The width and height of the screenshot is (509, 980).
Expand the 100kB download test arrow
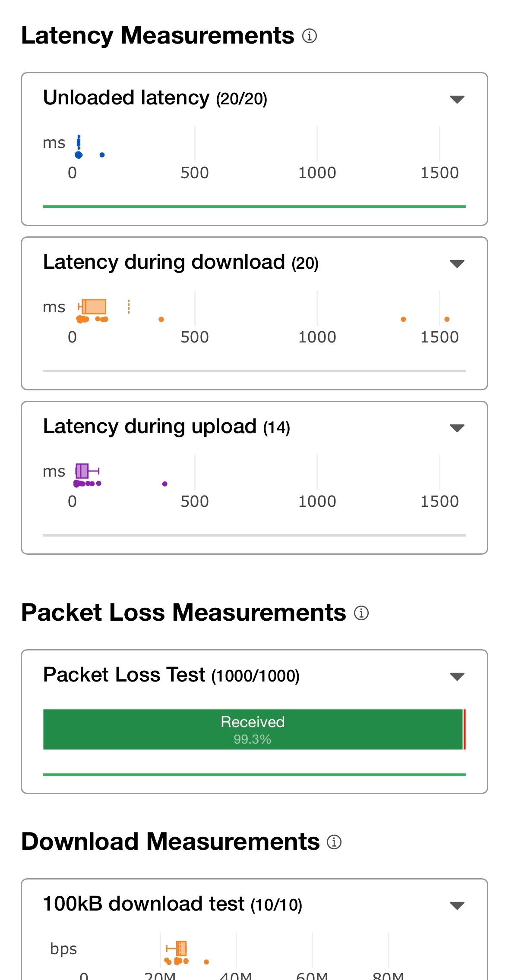(457, 905)
